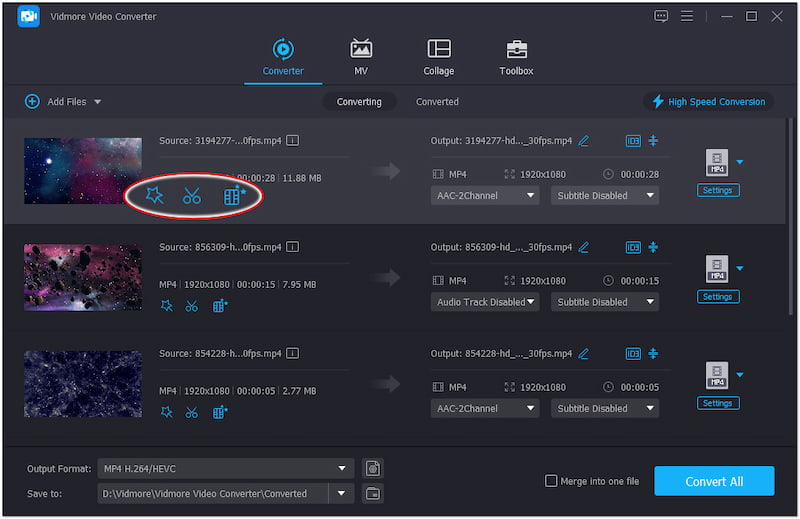Open ID3 metadata editor for second video
800x519 pixels.
point(633,247)
